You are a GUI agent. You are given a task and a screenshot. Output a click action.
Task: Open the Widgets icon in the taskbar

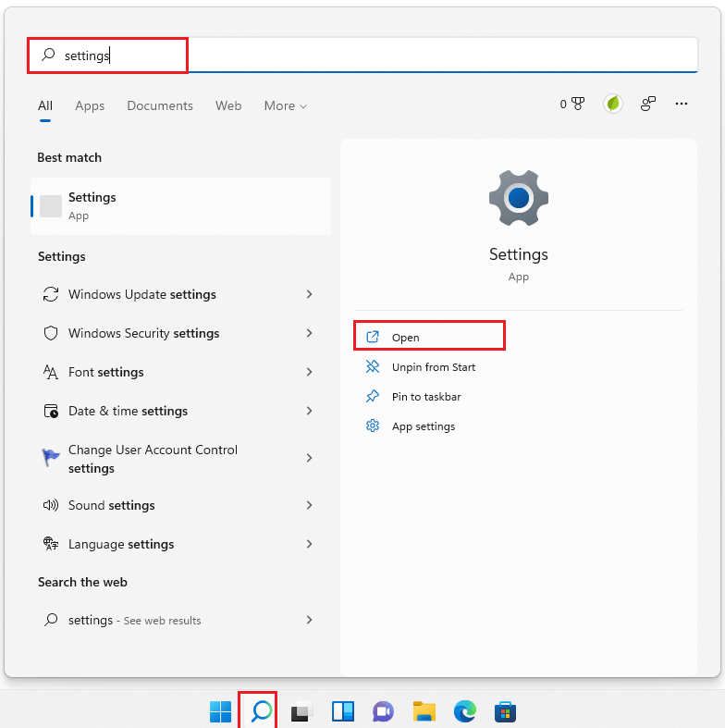[342, 711]
